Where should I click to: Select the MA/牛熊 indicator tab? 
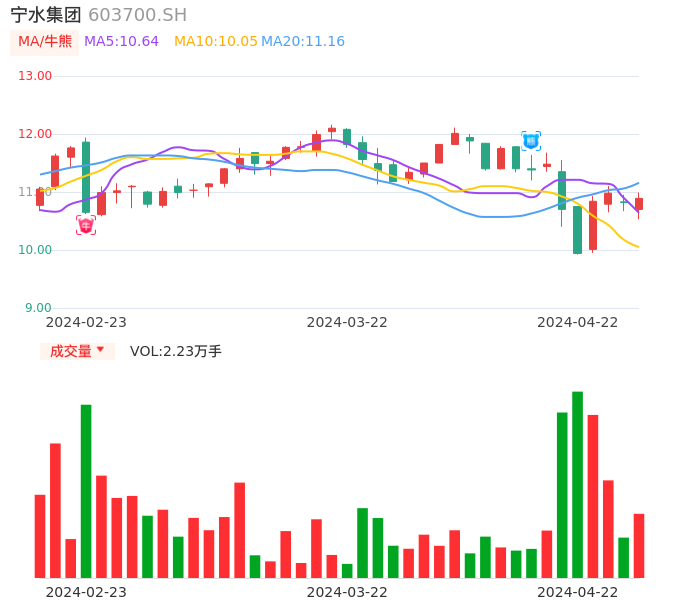pyautogui.click(x=45, y=42)
